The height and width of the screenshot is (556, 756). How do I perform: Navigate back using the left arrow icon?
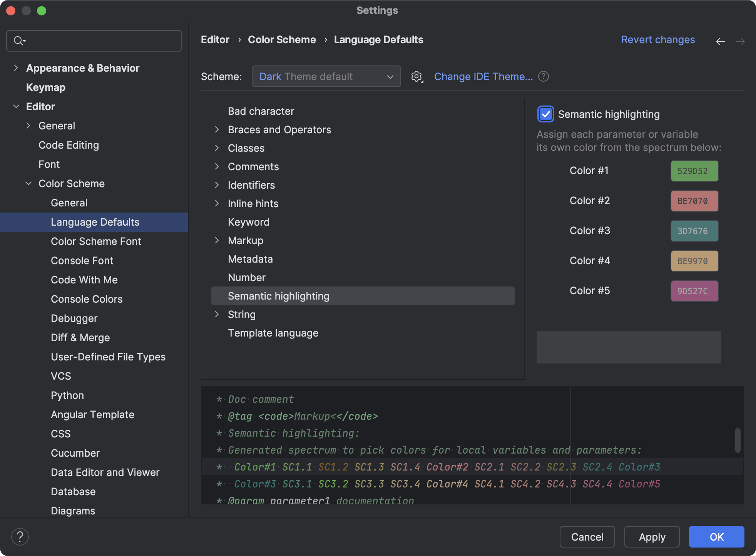tap(721, 41)
